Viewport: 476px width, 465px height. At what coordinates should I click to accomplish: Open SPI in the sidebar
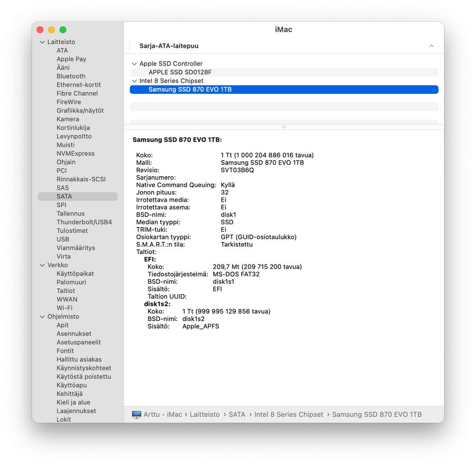[x=61, y=205]
